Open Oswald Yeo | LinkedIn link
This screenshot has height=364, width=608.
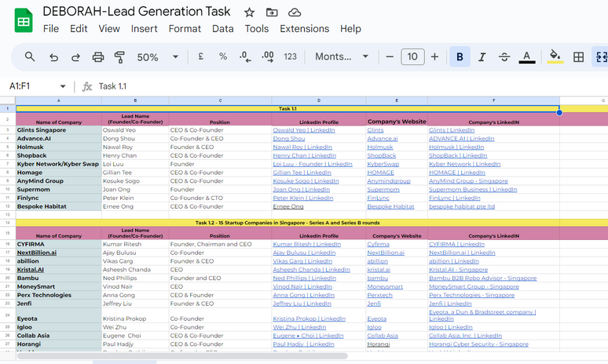[x=304, y=130]
